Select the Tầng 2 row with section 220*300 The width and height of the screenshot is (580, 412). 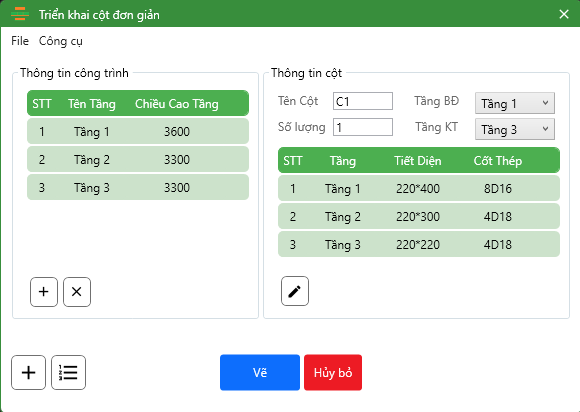click(x=419, y=216)
